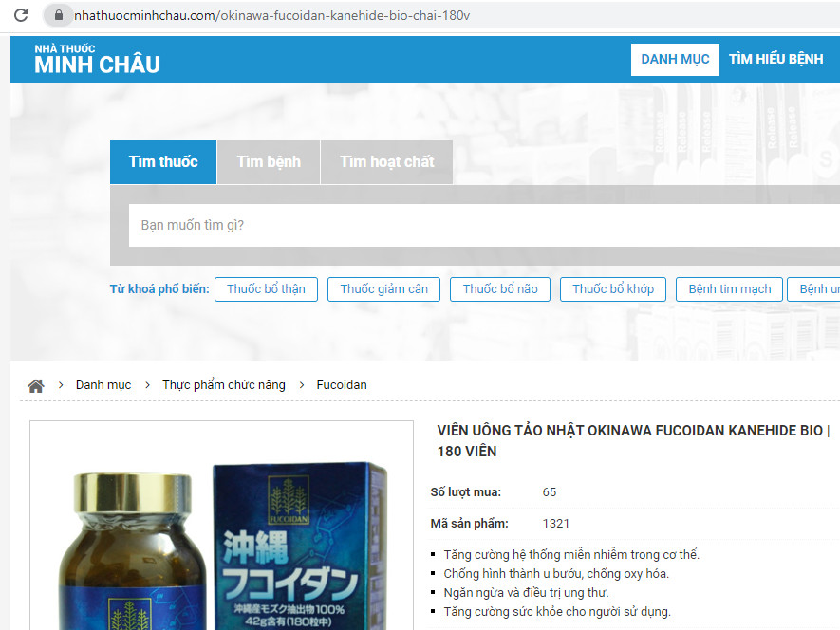The width and height of the screenshot is (840, 630).
Task: Click the address bar URL text
Action: (x=272, y=15)
